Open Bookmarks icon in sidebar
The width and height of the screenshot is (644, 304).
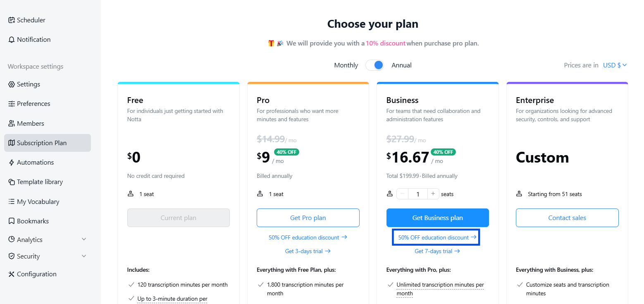pyautogui.click(x=12, y=221)
